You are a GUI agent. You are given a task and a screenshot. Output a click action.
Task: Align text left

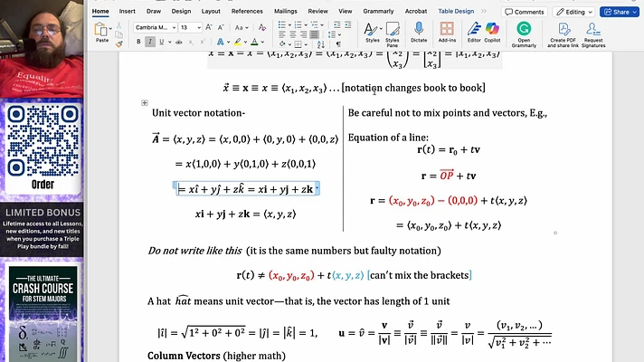tap(282, 34)
